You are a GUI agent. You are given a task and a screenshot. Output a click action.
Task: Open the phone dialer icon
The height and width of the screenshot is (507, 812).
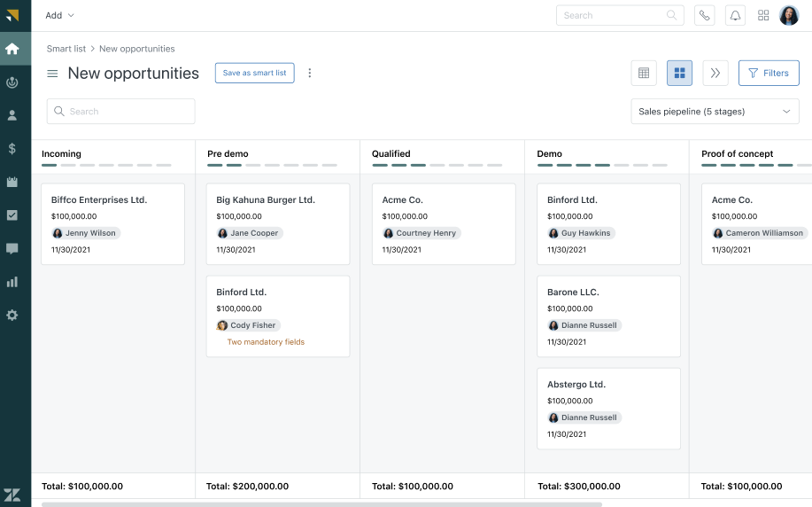click(x=704, y=15)
